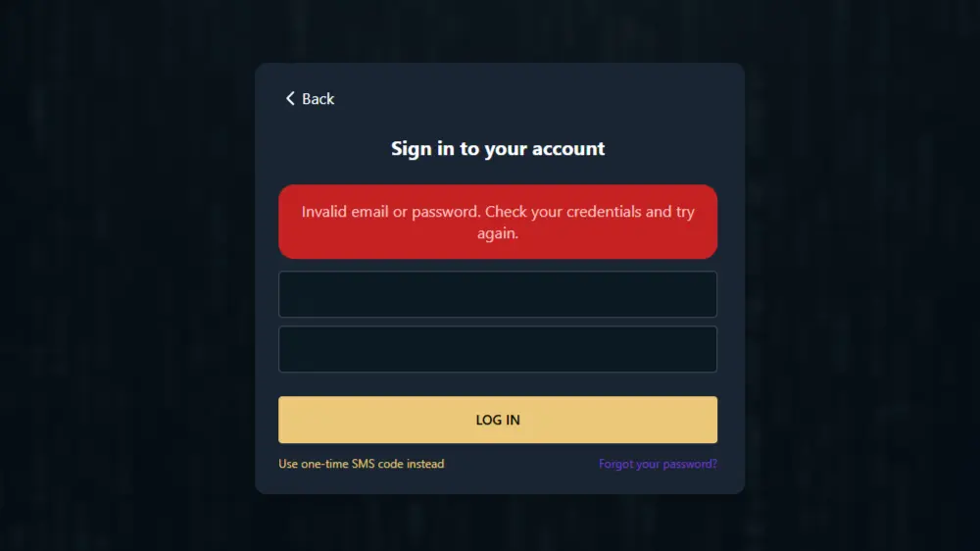Focus the upper empty input field

(498, 294)
